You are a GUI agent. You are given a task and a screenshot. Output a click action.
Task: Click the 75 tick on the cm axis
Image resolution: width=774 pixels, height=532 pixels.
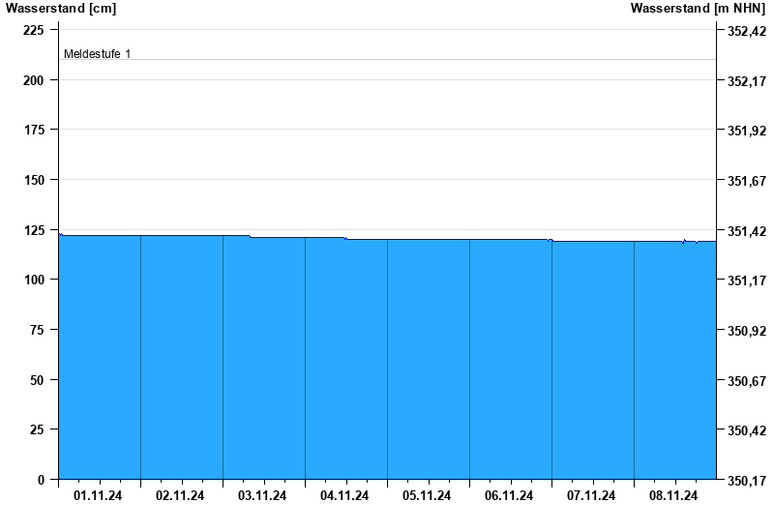click(37, 330)
